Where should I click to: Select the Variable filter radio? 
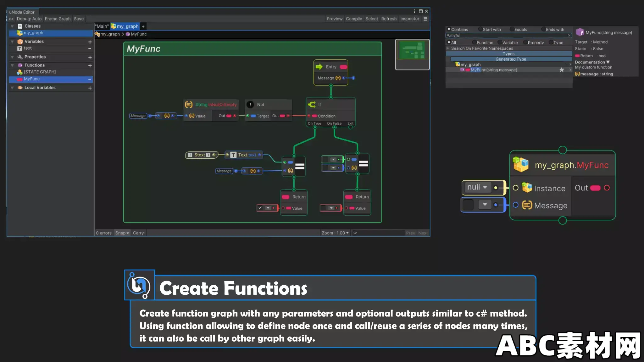point(500,42)
